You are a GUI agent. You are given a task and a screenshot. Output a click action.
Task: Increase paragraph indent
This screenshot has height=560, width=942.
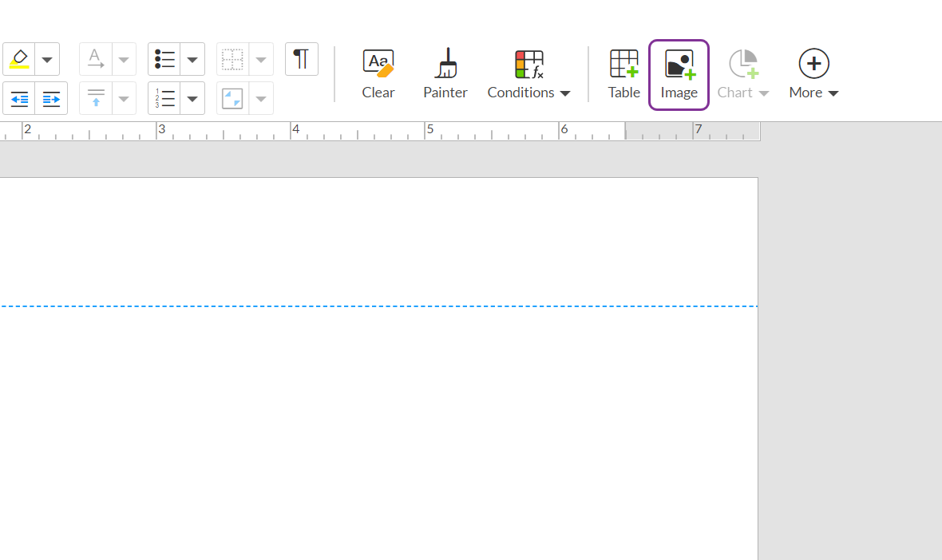pyautogui.click(x=51, y=99)
